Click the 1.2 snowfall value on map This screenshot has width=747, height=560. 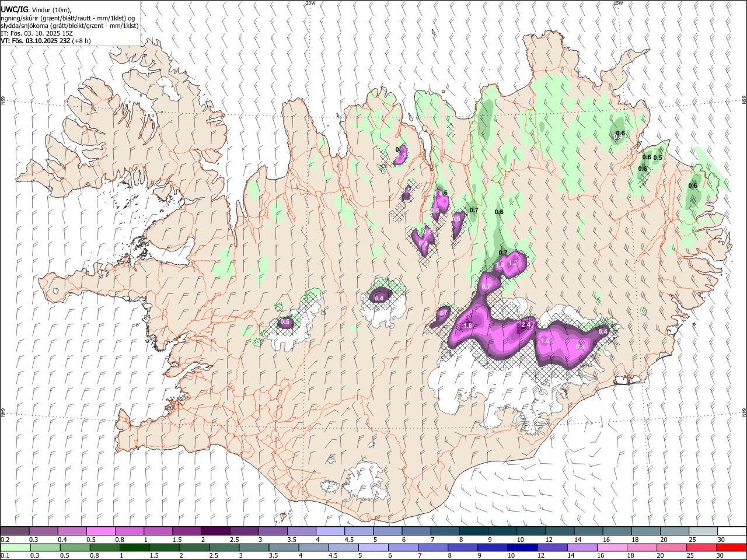point(513,262)
